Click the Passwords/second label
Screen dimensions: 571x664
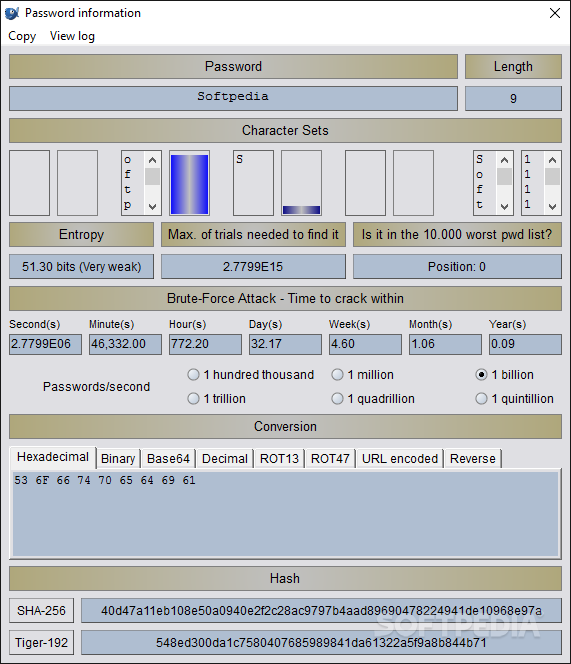coord(97,387)
